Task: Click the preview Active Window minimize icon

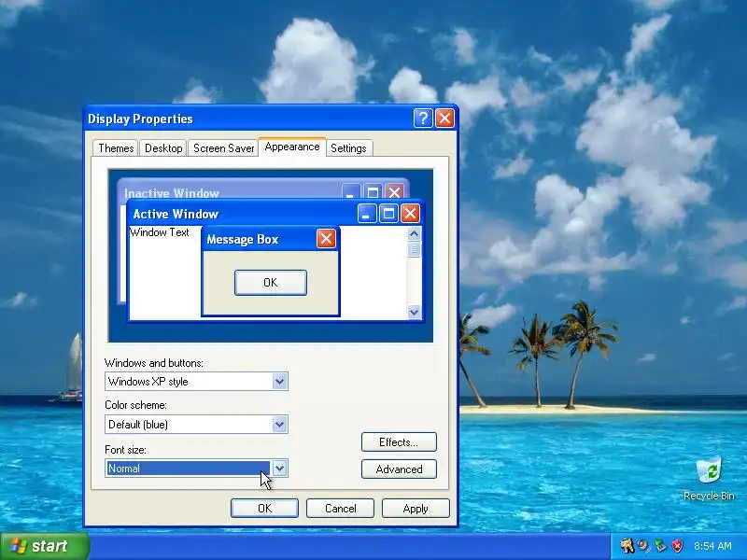Action: pyautogui.click(x=367, y=214)
